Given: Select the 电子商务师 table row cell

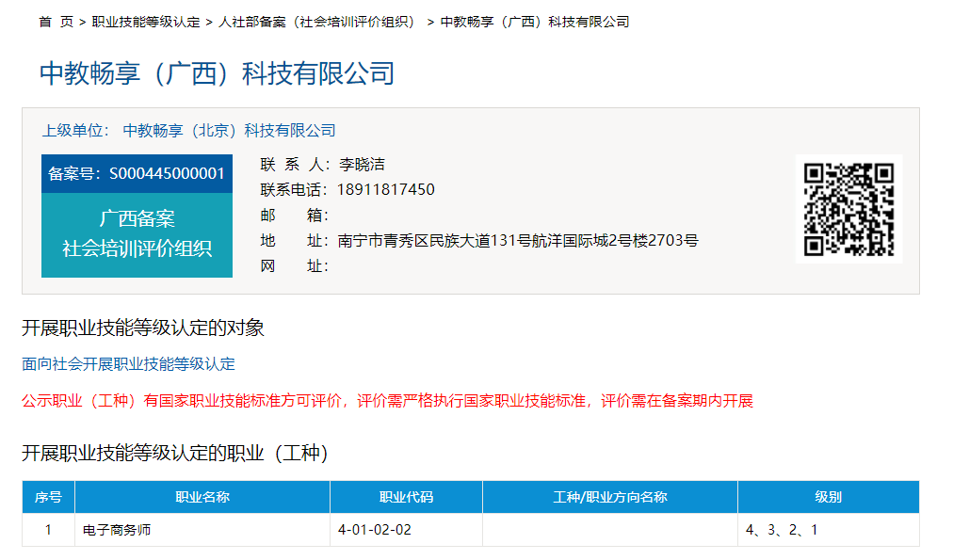Looking at the screenshot, I should click(117, 530).
